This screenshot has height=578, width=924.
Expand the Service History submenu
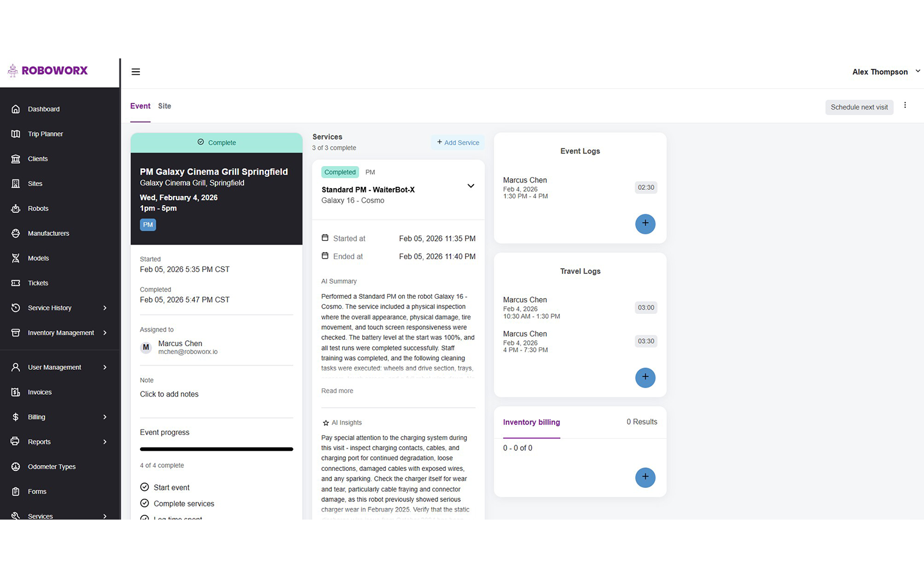(x=105, y=308)
